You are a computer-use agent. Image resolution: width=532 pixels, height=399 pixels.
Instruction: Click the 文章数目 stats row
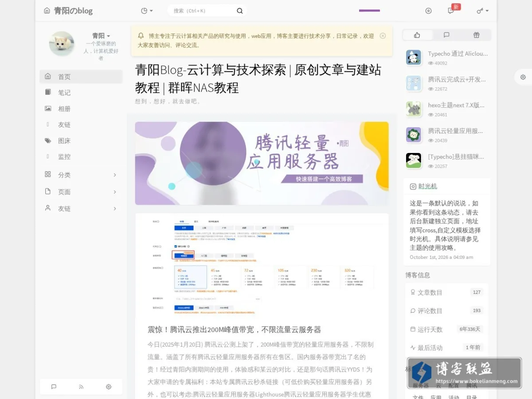[x=446, y=293]
